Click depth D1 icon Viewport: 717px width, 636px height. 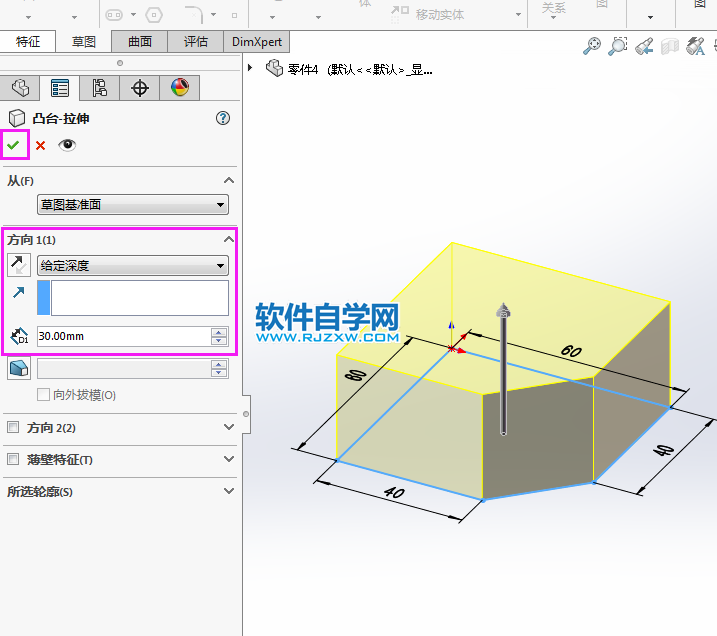pos(20,336)
